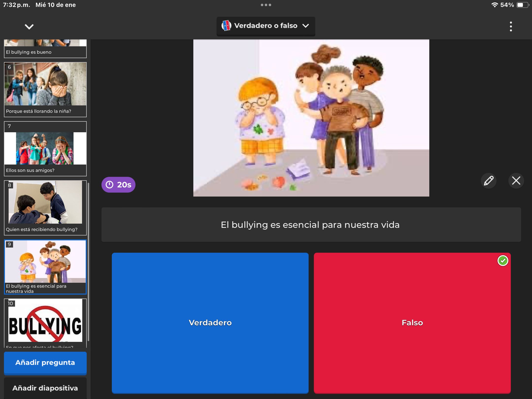Collapse editor with top-left chevron
The height and width of the screenshot is (399, 532).
[x=29, y=27]
